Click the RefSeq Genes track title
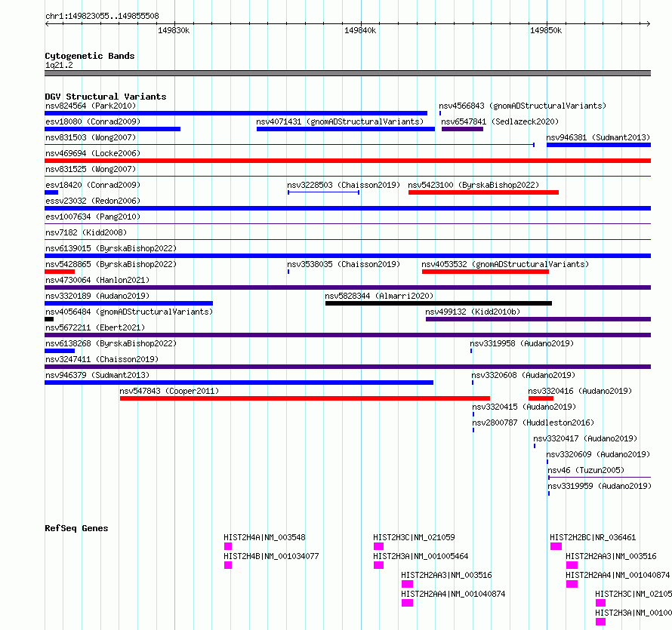This screenshot has width=672, height=630. click(x=76, y=528)
